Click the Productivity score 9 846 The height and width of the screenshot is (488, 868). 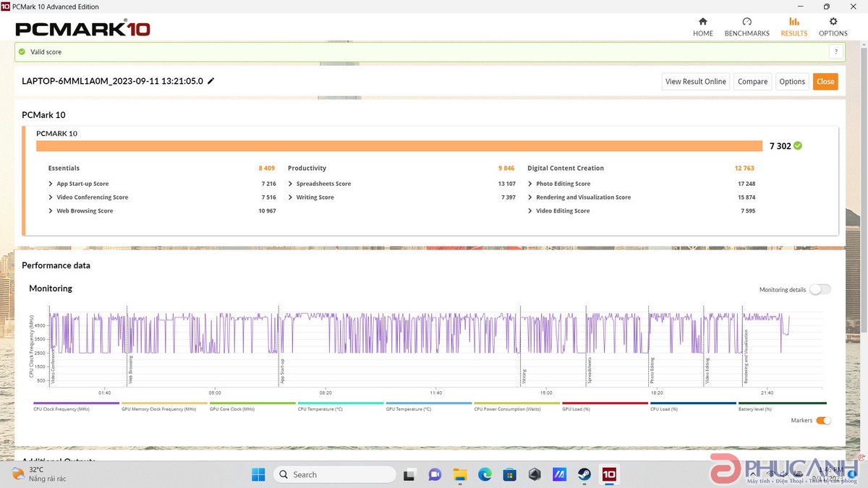(x=506, y=168)
